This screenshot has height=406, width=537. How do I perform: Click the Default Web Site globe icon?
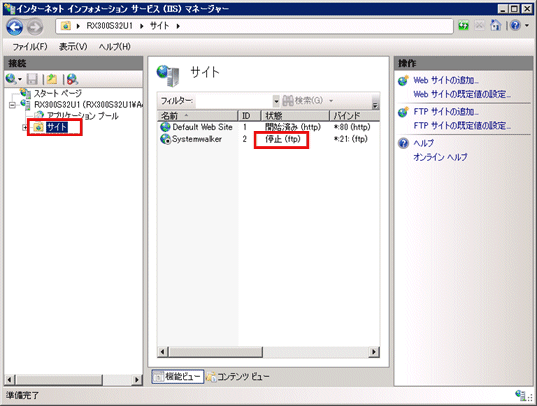[165, 127]
